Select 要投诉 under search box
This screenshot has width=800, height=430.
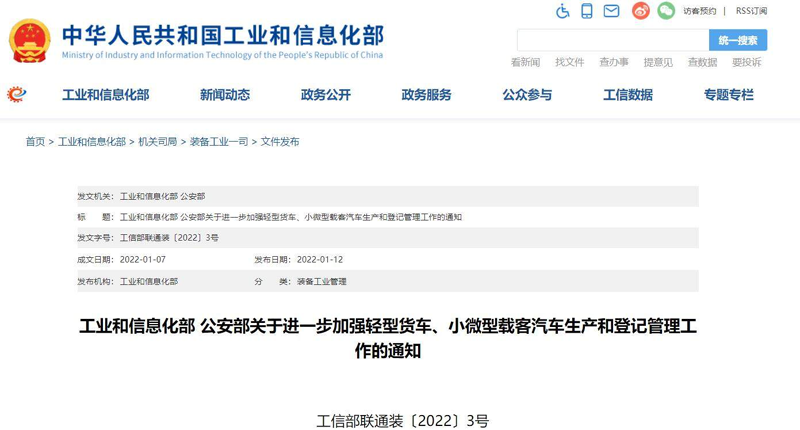[x=746, y=62]
